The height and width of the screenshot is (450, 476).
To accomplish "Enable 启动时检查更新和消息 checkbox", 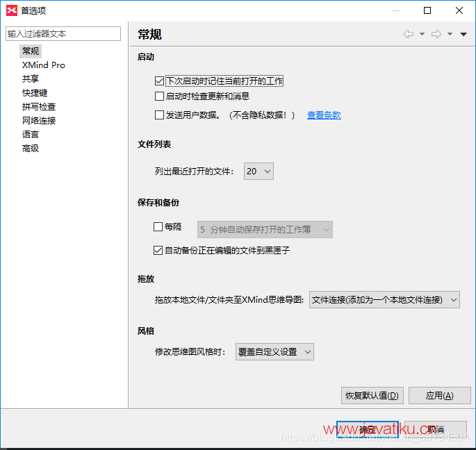I will (x=160, y=97).
